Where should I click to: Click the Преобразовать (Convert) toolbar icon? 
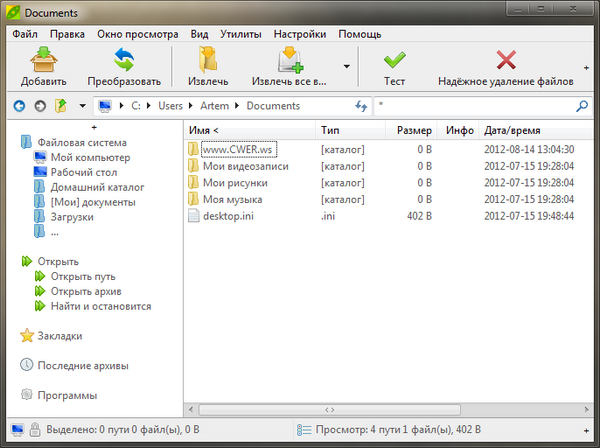coord(124,61)
